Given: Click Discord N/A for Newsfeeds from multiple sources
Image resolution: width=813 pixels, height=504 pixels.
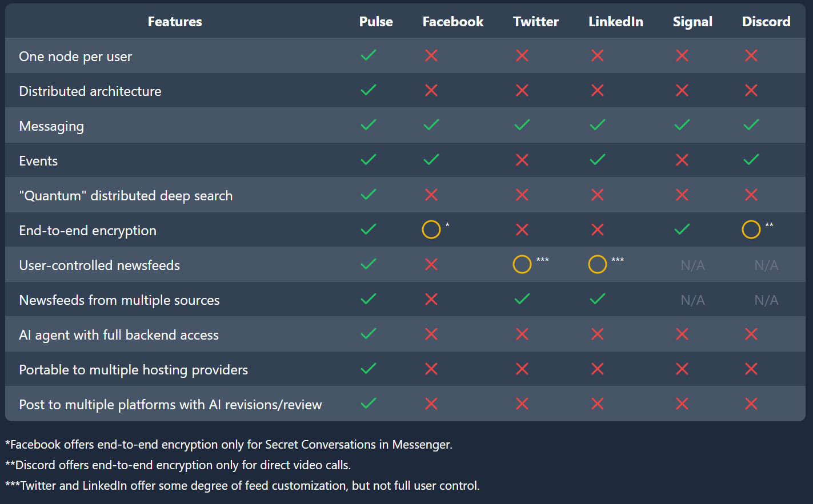Looking at the screenshot, I should click(x=766, y=300).
